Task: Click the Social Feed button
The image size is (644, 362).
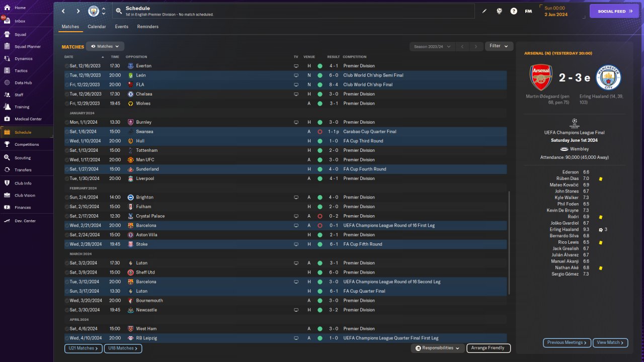Action: coord(614,11)
